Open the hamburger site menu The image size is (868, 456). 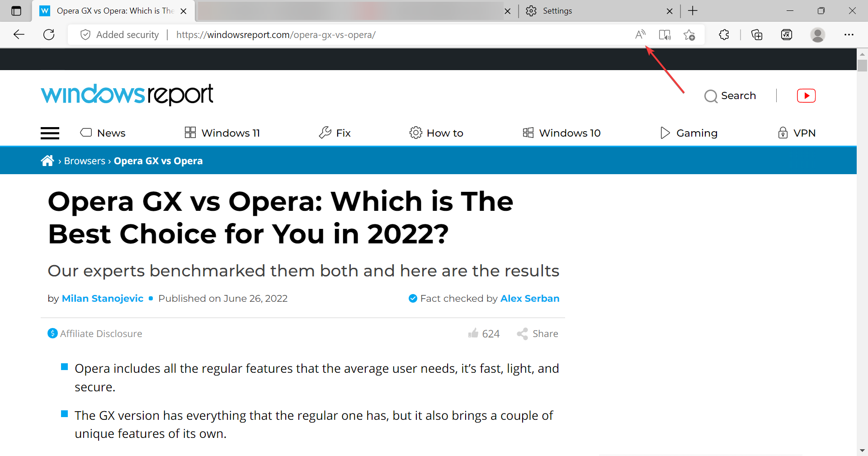point(50,133)
